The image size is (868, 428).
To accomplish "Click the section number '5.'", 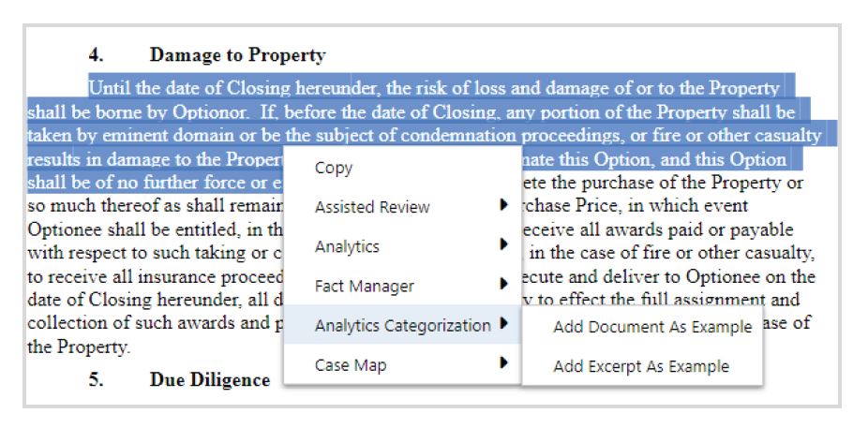I will 97,380.
